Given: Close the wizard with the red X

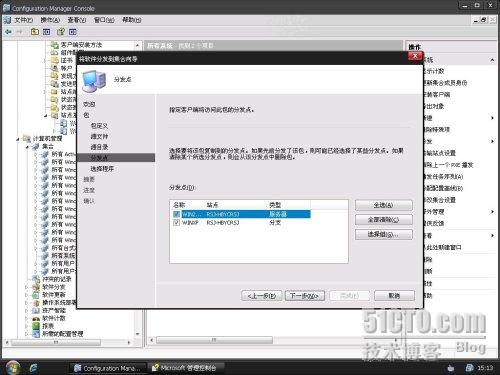Looking at the screenshot, I should point(415,56).
